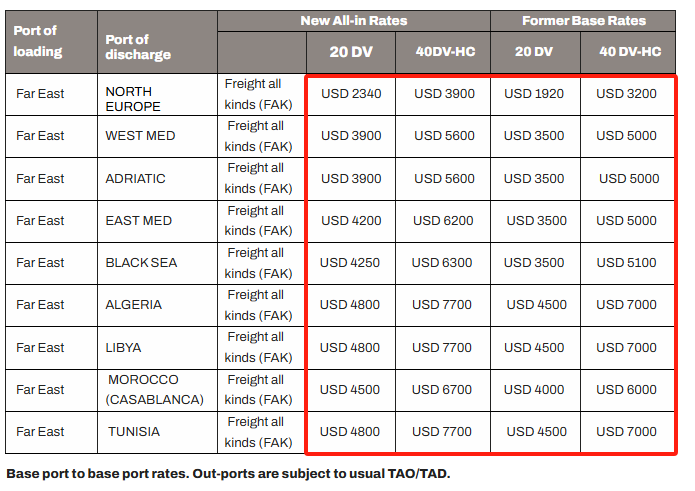Click the base port rates footnote text
Viewport: 695px width, 491px height.
228,474
